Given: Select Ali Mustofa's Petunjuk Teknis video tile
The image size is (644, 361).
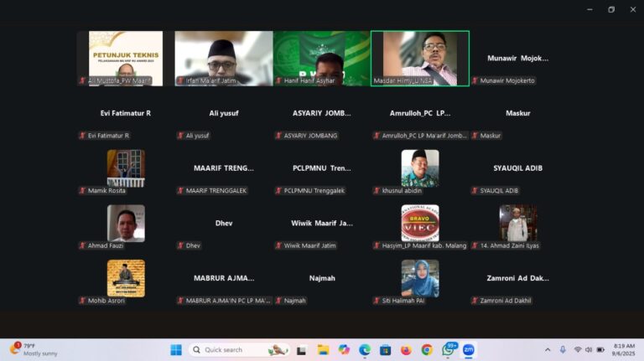Looking at the screenshot, I should pos(126,59).
